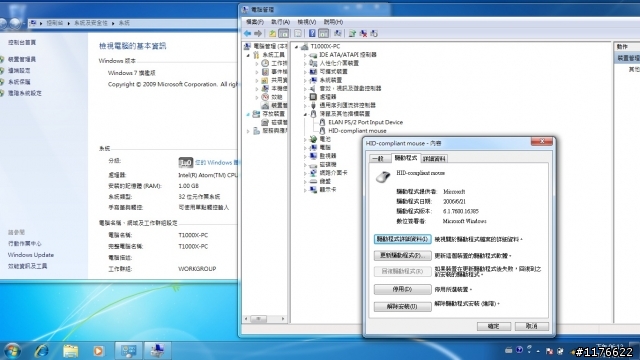Screen dimensions: 640x360
Task: Click the scan for hardware changes toolbar icon
Action: 374,33
